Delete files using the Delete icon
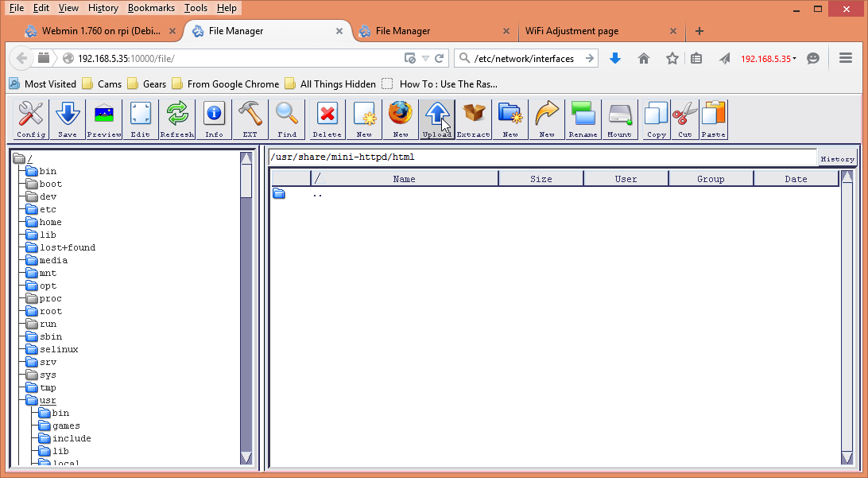The height and width of the screenshot is (478, 868). pos(327,118)
